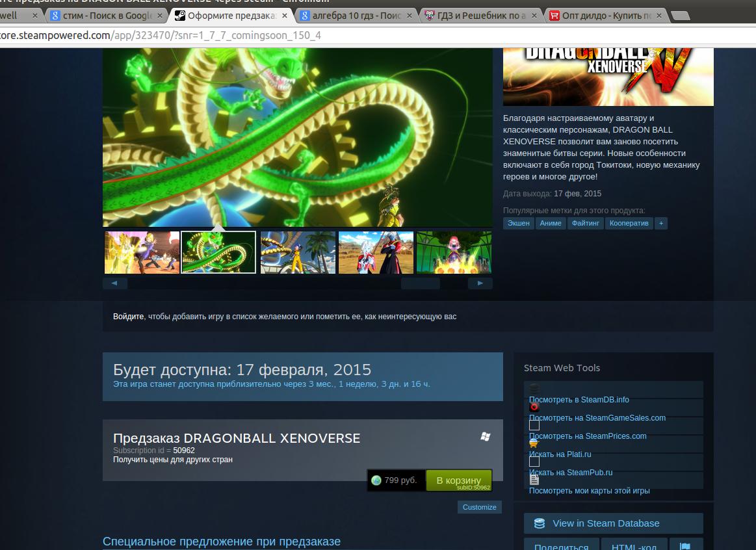This screenshot has height=550, width=756.
Task: Click the screenshot strip scroll handle
Action: (x=421, y=283)
